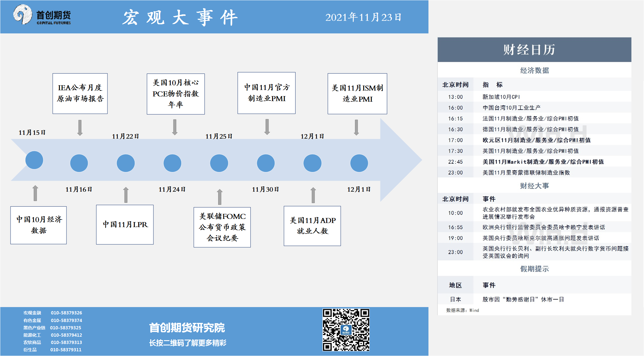The width and height of the screenshot is (644, 356).
Task: Click the 数据来源: Wind footnote
Action: tap(462, 310)
